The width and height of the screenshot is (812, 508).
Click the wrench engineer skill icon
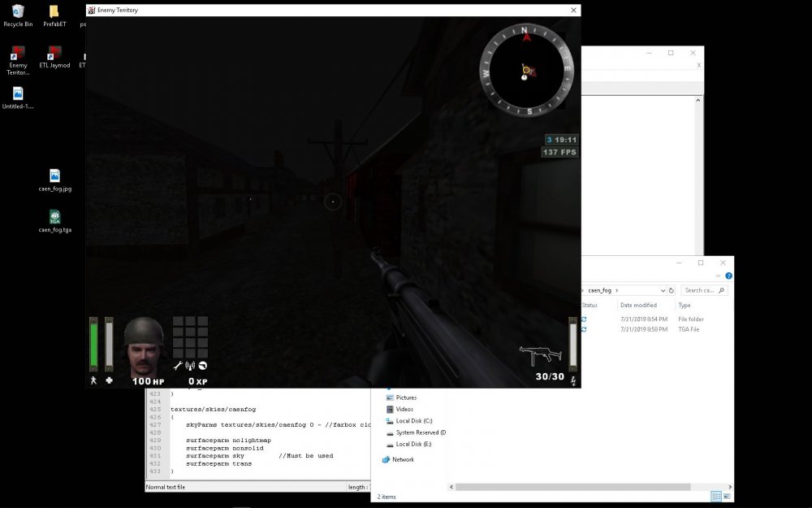(178, 366)
